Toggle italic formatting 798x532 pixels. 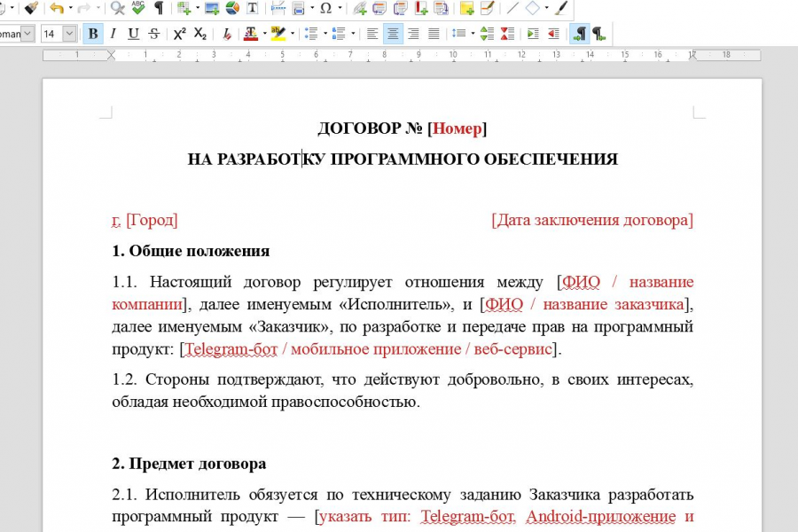(113, 34)
